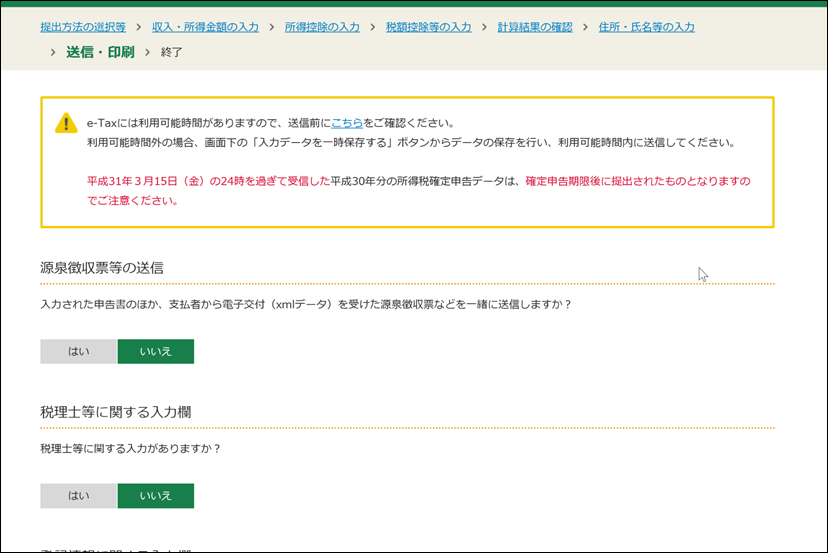This screenshot has width=828, height=553.
Task: Click the xmlデータ question about 源泉徴収票
Action: click(x=306, y=304)
